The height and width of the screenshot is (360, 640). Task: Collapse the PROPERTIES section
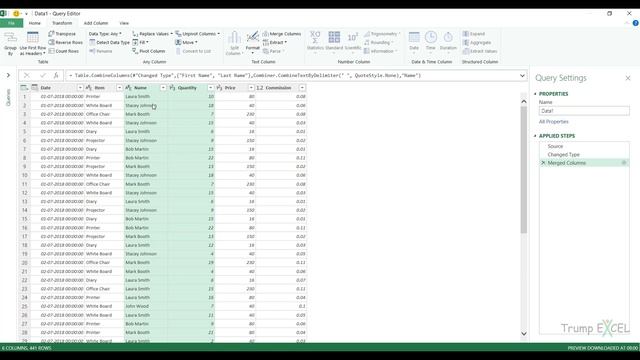pyautogui.click(x=536, y=94)
